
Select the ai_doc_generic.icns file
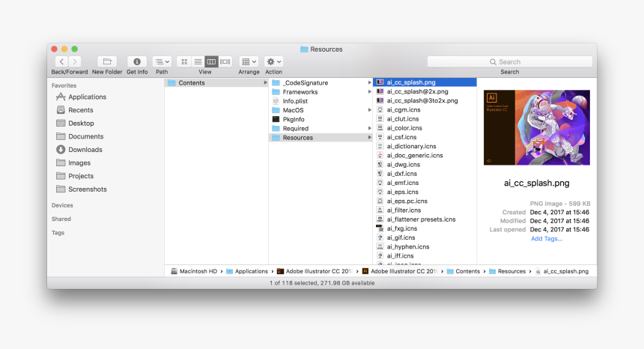pyautogui.click(x=425, y=155)
